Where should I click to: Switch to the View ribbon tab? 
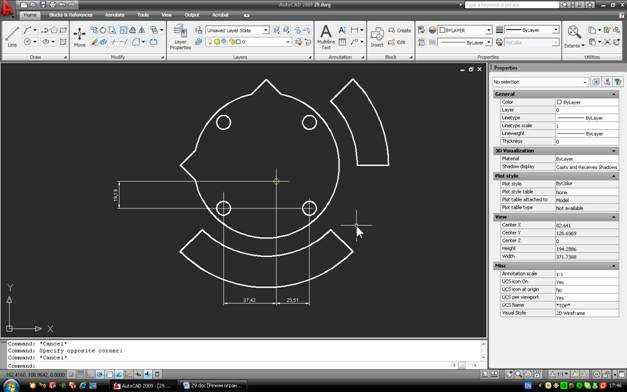coord(166,15)
